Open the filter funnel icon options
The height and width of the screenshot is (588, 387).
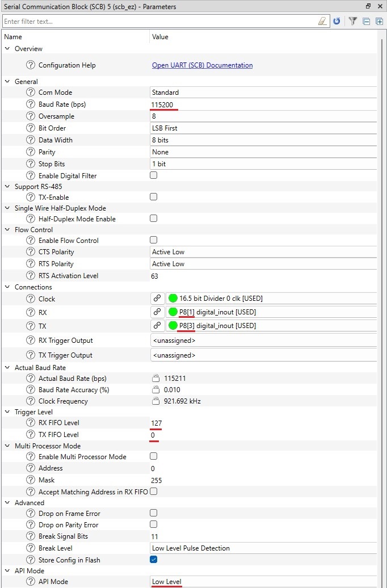[x=353, y=22]
